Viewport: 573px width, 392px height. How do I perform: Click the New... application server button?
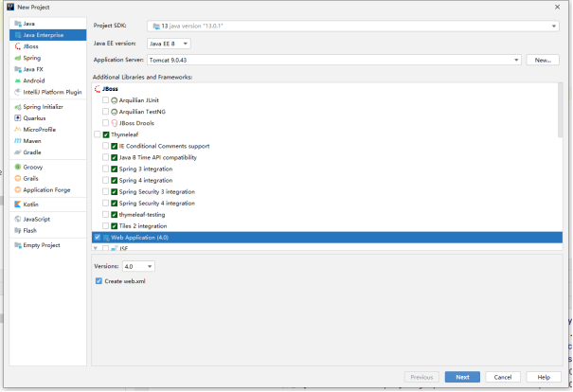point(543,61)
